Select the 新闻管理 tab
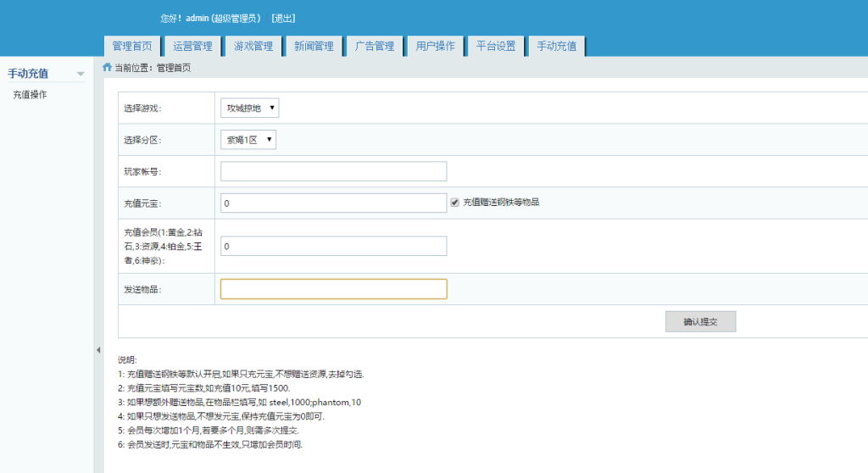Screen dimensions: 868x473 pyautogui.click(x=314, y=47)
